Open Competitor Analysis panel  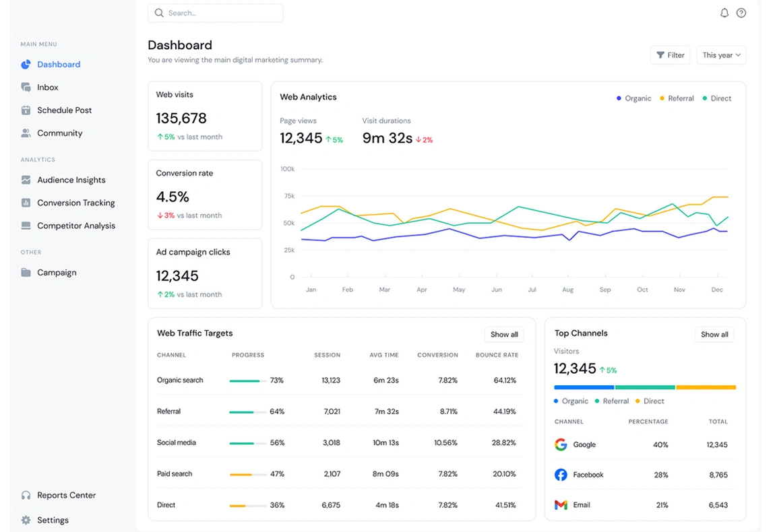26,226
